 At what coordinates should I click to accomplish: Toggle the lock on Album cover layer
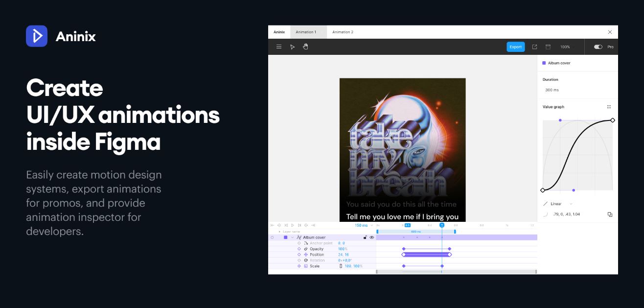[x=365, y=237]
